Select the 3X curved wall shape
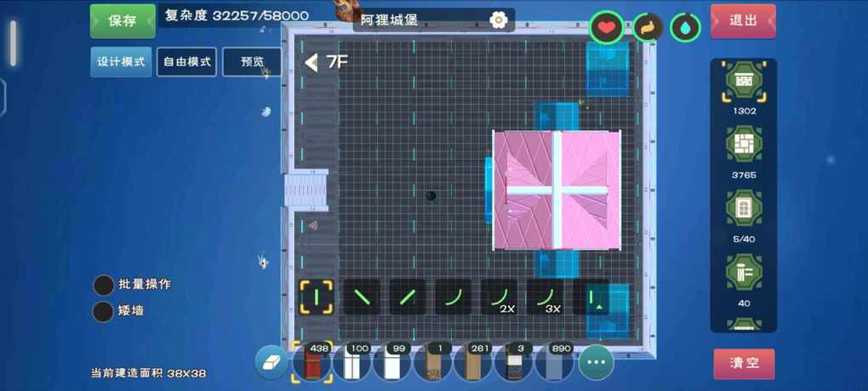Screen dimensions: 868x391 click(x=545, y=296)
